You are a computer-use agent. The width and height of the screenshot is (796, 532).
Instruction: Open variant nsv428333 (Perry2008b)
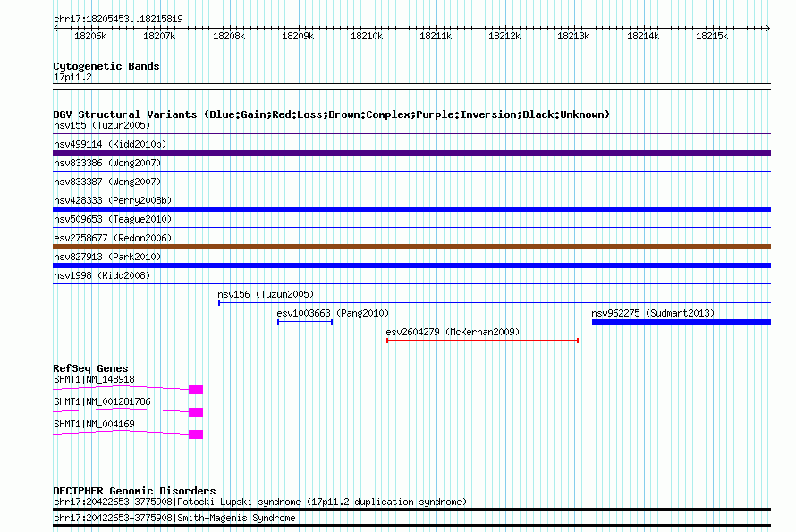(113, 200)
